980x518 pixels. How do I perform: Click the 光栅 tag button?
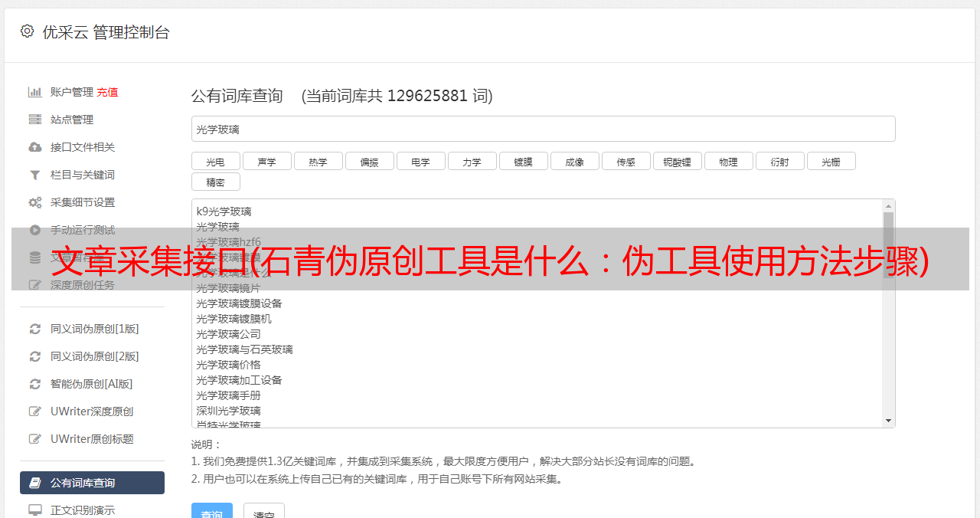[831, 161]
